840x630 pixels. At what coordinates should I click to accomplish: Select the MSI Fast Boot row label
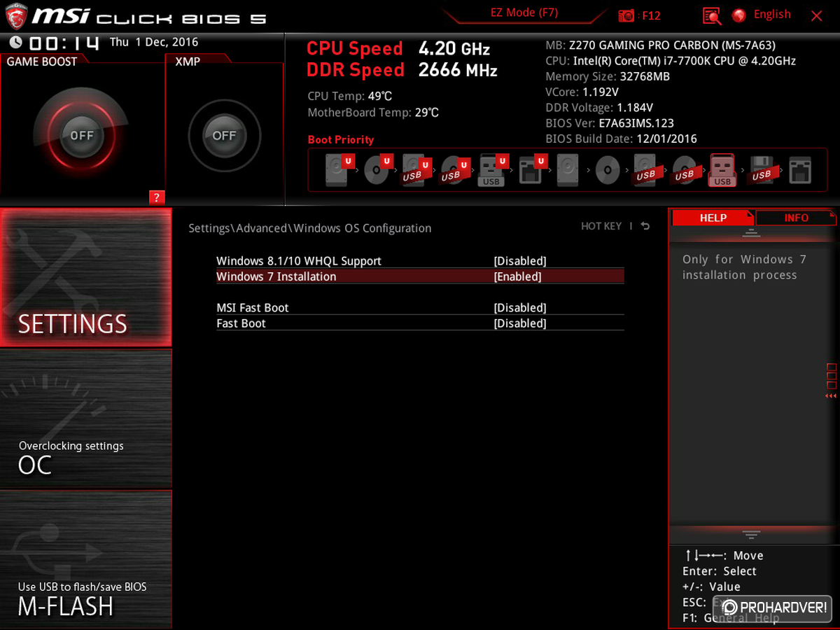(253, 308)
